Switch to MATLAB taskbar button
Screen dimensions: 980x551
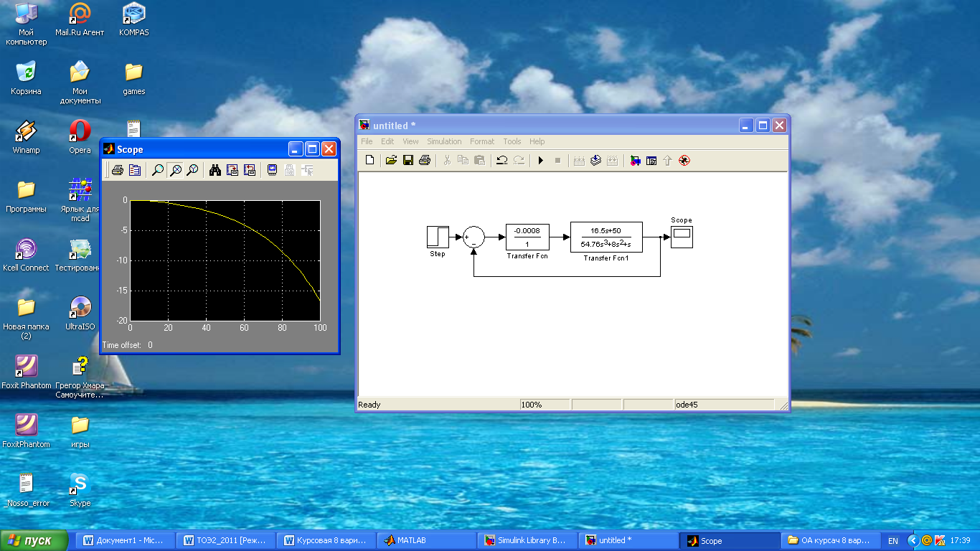(426, 540)
